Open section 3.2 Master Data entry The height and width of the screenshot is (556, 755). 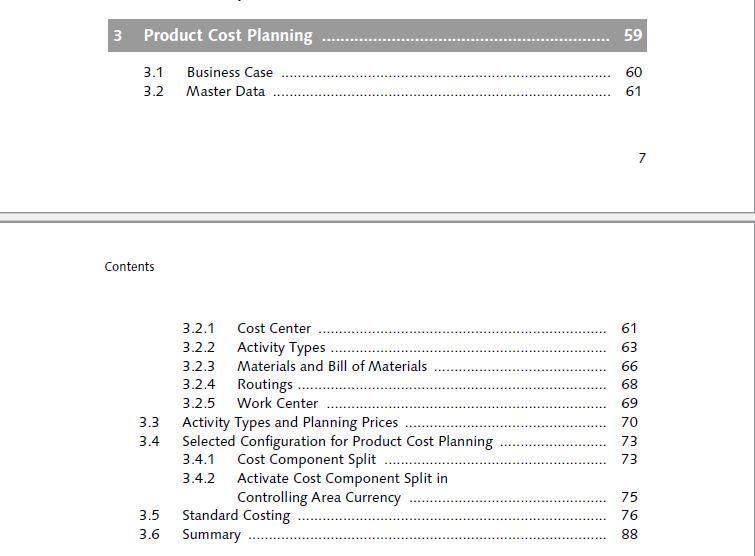click(x=392, y=91)
